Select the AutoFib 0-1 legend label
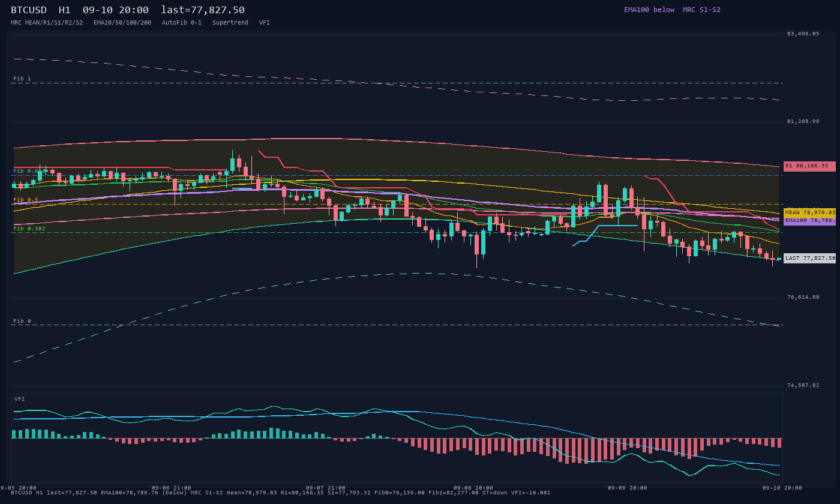The height and width of the screenshot is (504, 840). click(182, 23)
